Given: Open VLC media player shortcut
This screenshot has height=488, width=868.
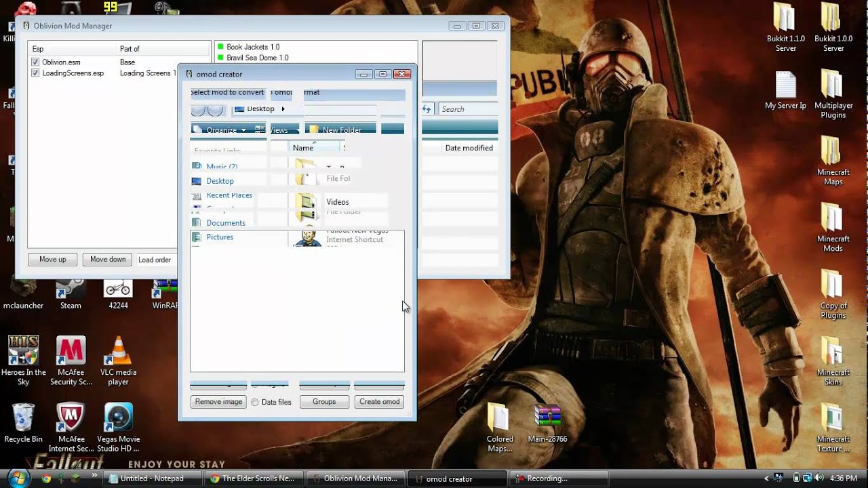Looking at the screenshot, I should point(118,361).
